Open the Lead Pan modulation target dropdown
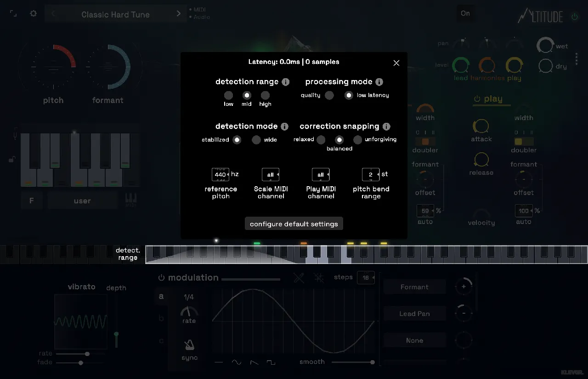This screenshot has width=588, height=379. 414,314
